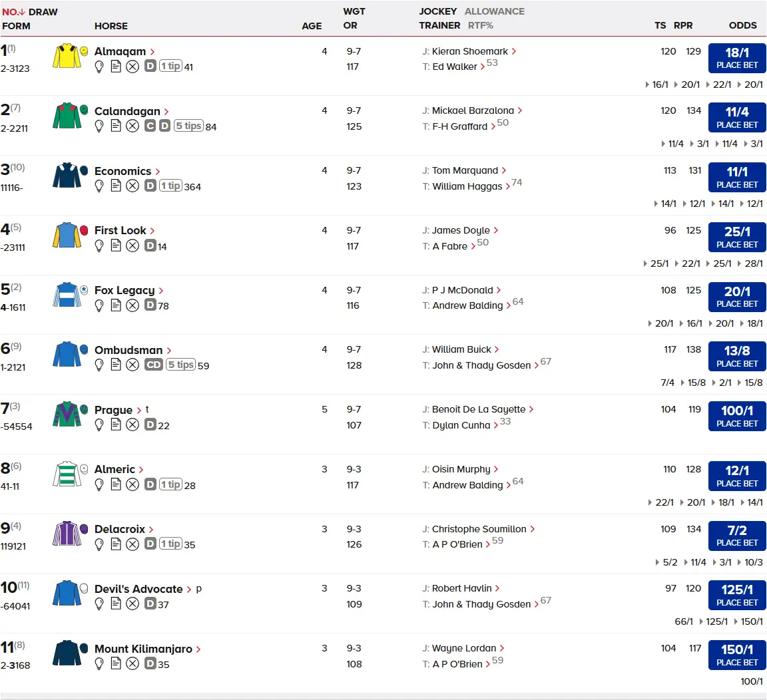Sort runners by the ODDS column header

742,25
